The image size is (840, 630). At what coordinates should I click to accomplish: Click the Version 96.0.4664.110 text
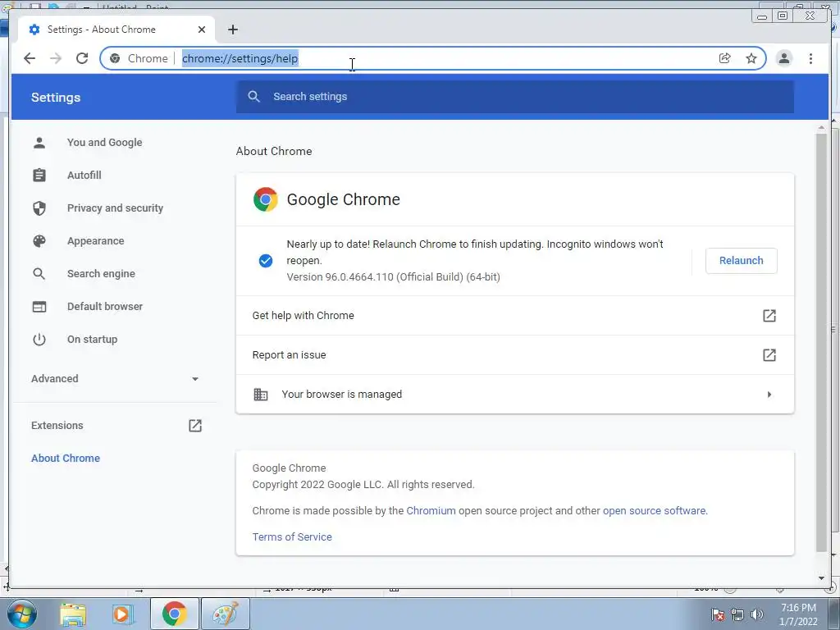click(393, 277)
